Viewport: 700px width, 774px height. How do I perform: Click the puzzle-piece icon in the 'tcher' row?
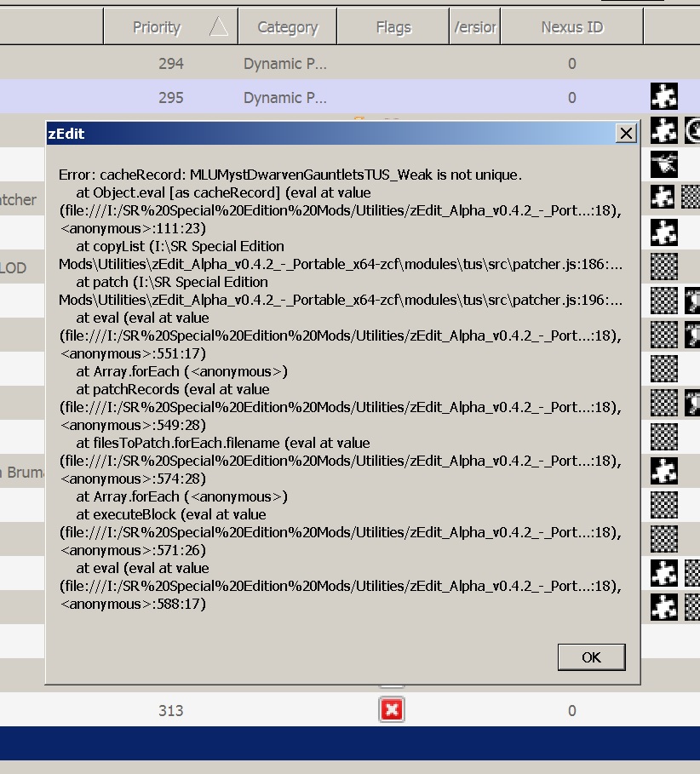pos(664,198)
